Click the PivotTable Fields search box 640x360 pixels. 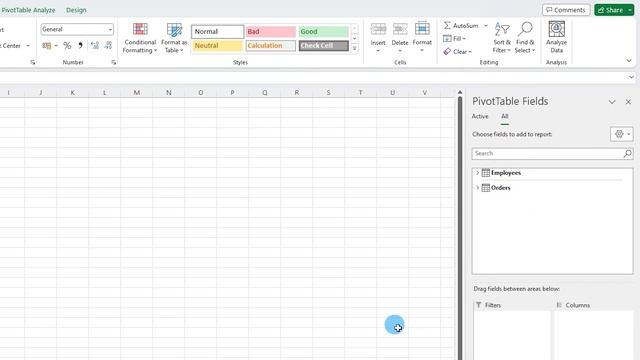[547, 153]
